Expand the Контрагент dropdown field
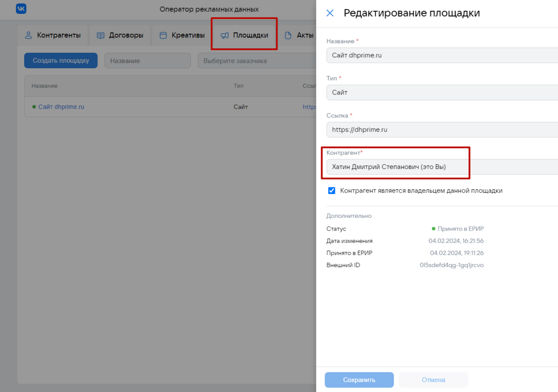The height and width of the screenshot is (392, 558). pyautogui.click(x=441, y=167)
